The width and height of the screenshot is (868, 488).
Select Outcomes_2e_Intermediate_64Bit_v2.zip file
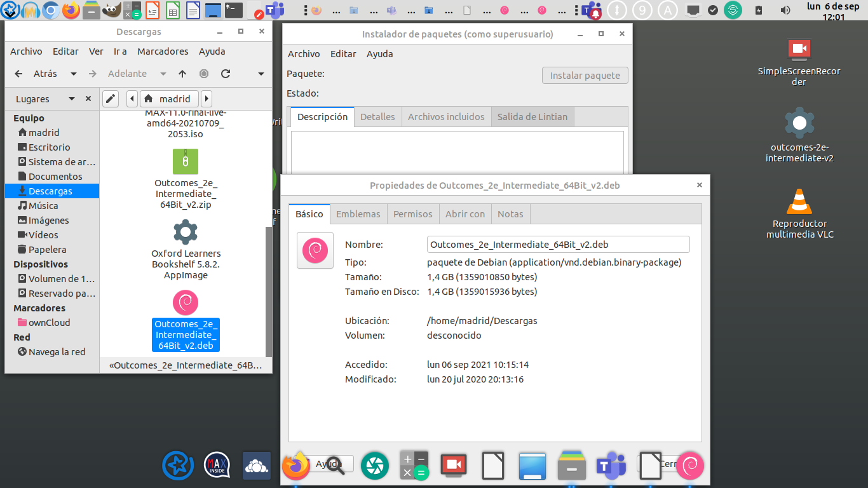pyautogui.click(x=186, y=179)
